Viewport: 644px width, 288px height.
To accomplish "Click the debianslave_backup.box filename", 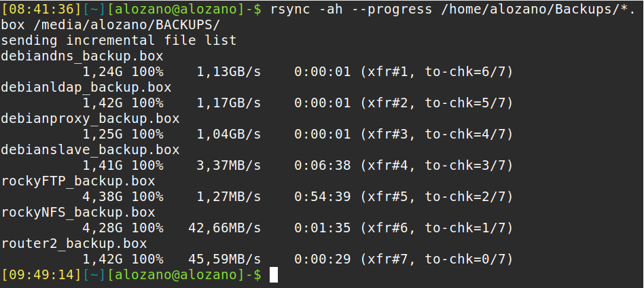I will (x=90, y=149).
